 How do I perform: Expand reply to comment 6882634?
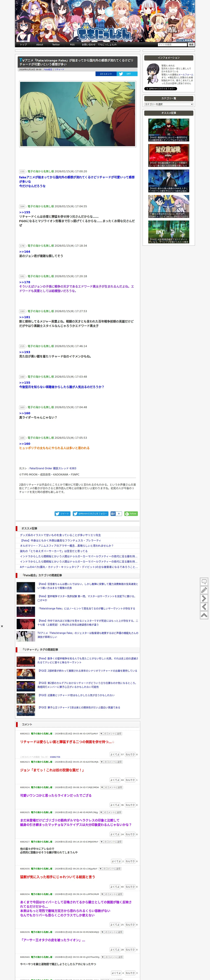(x=112, y=894)
